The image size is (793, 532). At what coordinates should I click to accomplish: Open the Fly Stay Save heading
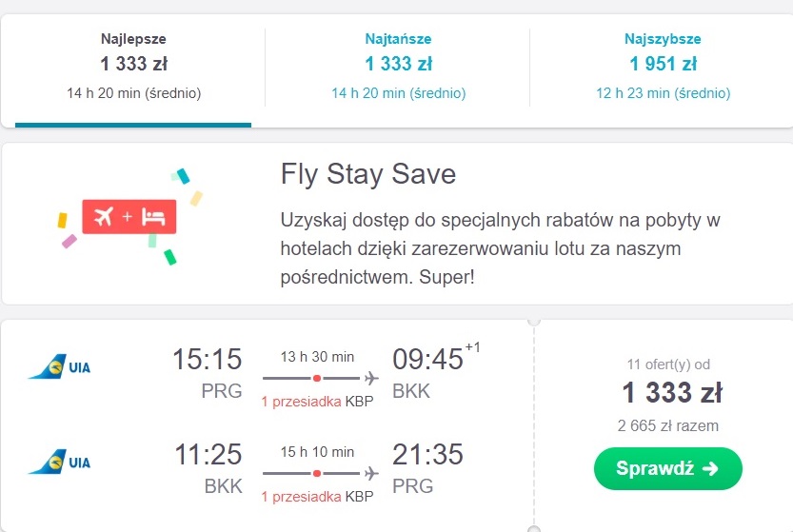pyautogui.click(x=368, y=174)
